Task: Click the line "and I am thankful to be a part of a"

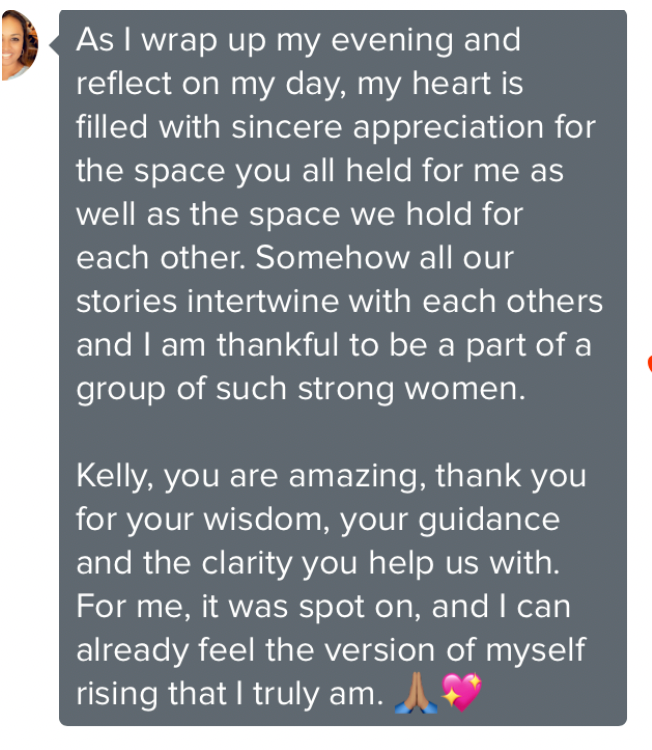Action: click(x=334, y=345)
